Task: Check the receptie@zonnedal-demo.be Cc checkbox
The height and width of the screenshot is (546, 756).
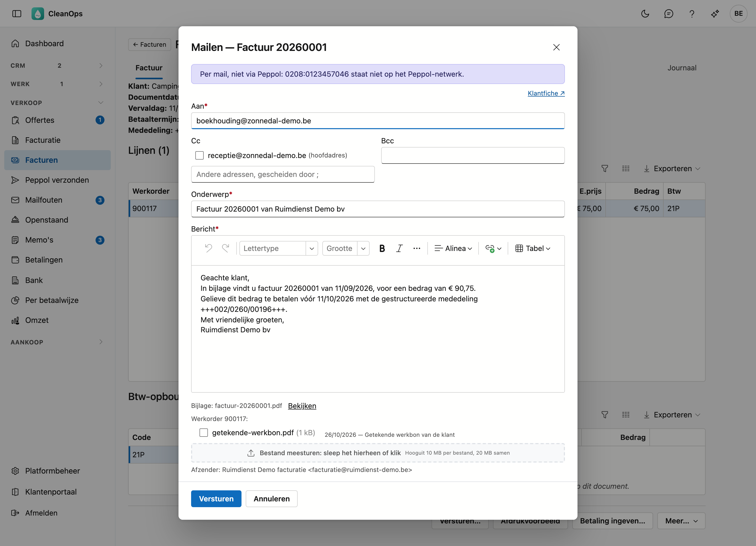Action: click(199, 155)
